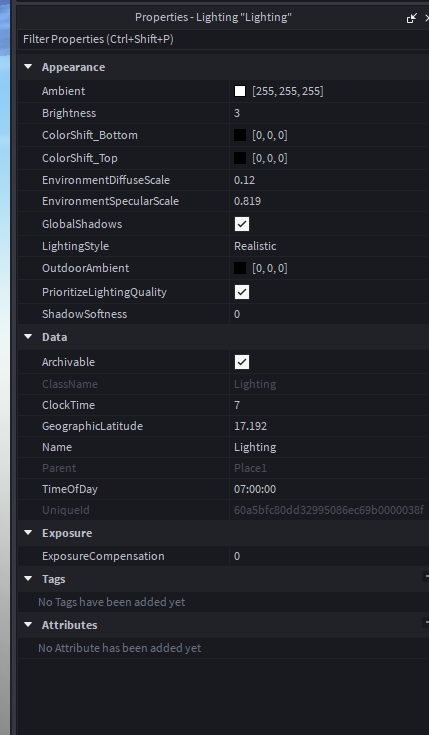Viewport: 429px width, 735px height.
Task: Select the ColorShift_Bottom property label
Action: pyautogui.click(x=90, y=135)
